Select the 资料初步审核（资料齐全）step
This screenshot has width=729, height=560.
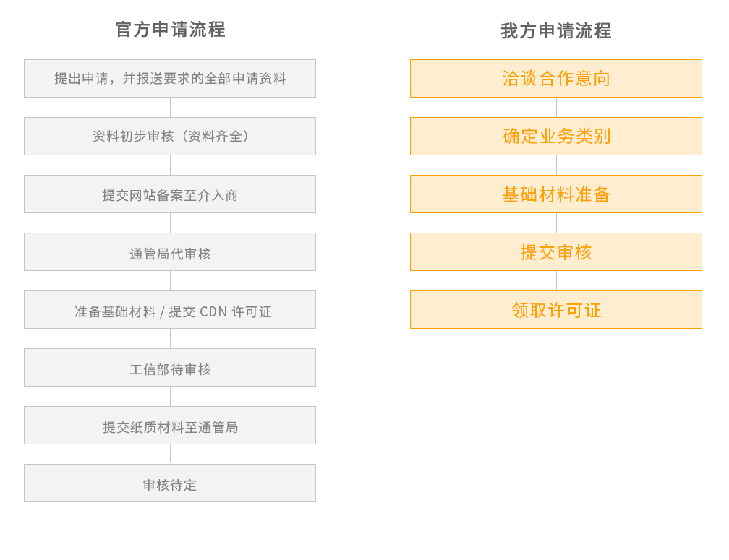tap(170, 136)
